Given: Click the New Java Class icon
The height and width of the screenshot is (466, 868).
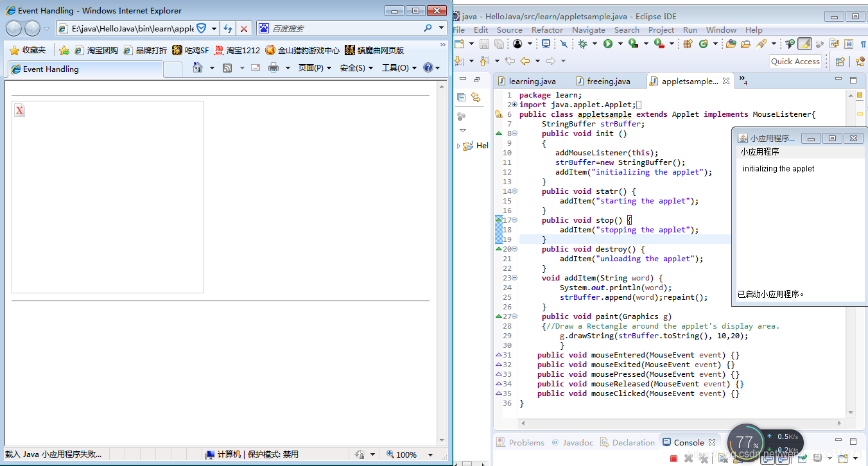Looking at the screenshot, I should coord(704,44).
